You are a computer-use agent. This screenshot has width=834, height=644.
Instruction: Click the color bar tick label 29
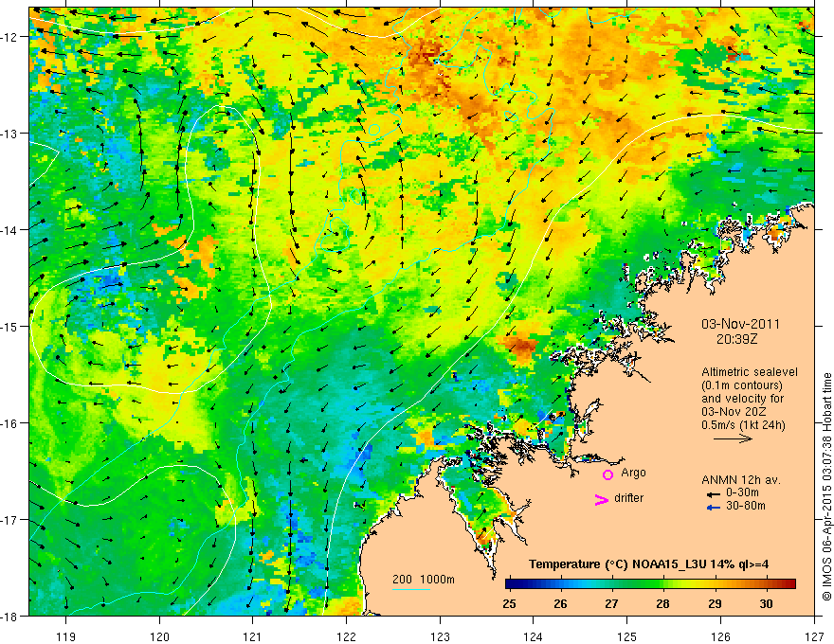[x=715, y=604]
